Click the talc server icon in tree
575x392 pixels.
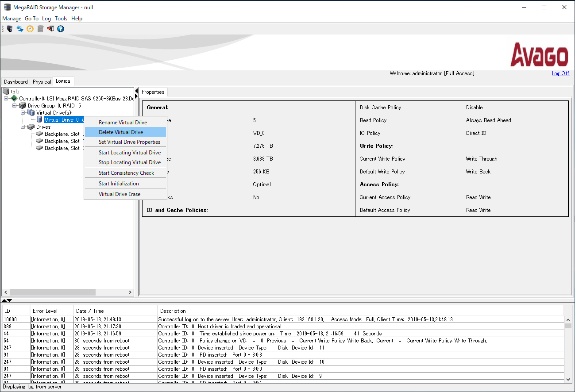pyautogui.click(x=6, y=91)
